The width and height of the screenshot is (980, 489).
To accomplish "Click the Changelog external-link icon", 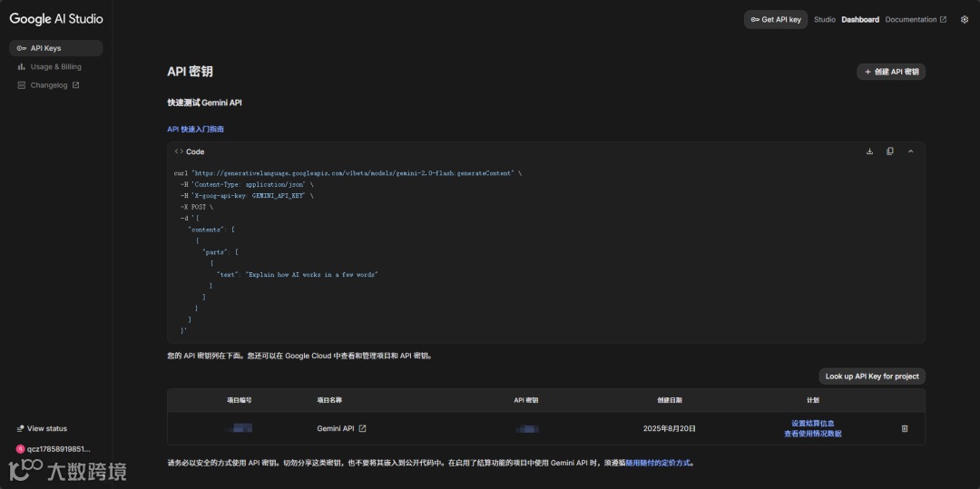I will click(75, 85).
